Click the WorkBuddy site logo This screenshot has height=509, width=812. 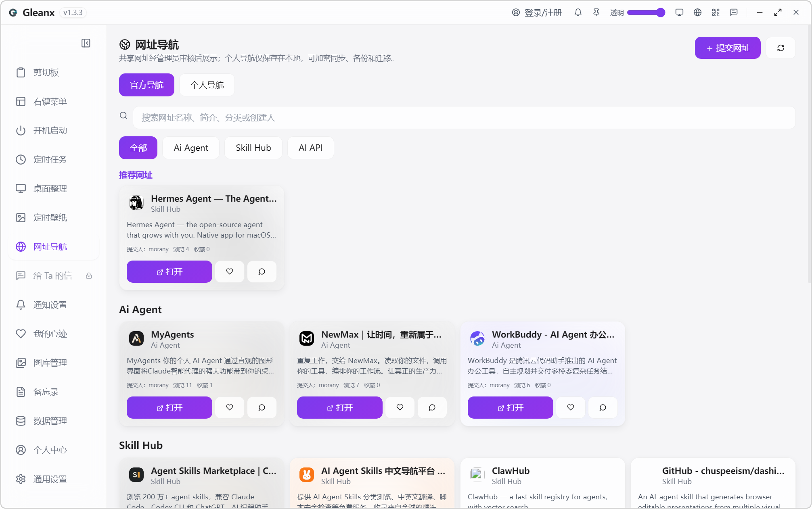pyautogui.click(x=477, y=338)
